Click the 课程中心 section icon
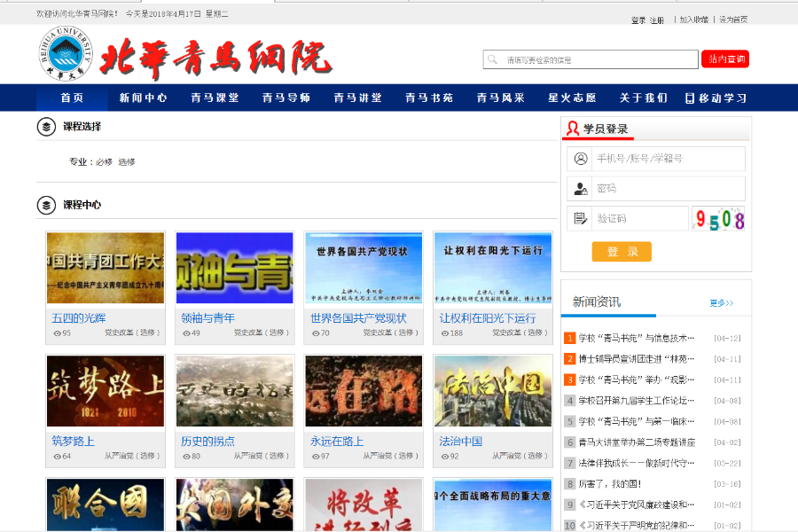Viewport: 798px width, 532px height. pos(46,205)
